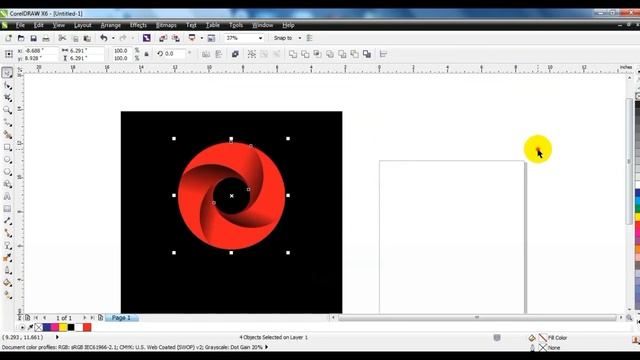The width and height of the screenshot is (640, 360).
Task: Click the Print icon in the toolbar
Action: pyautogui.click(x=46, y=38)
